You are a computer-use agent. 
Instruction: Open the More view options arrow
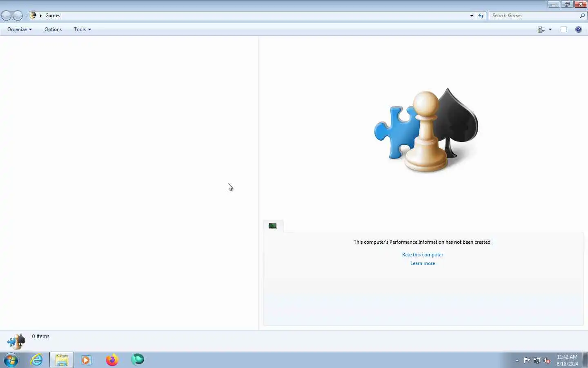tap(550, 29)
